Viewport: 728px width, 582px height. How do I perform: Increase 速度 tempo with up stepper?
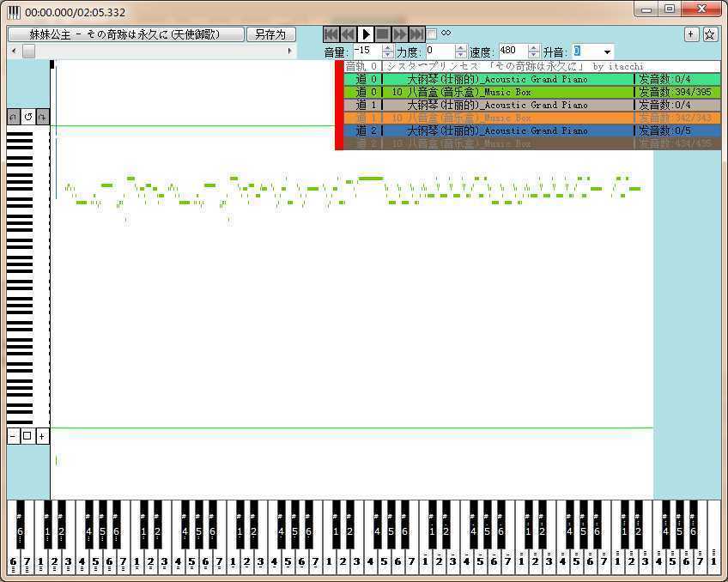[533, 48]
